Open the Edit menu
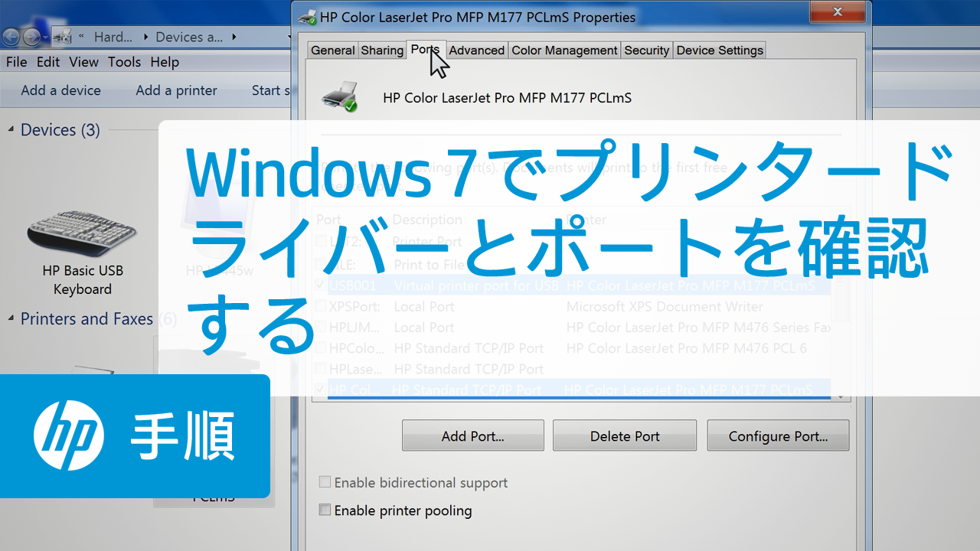Image resolution: width=980 pixels, height=551 pixels. 48,62
